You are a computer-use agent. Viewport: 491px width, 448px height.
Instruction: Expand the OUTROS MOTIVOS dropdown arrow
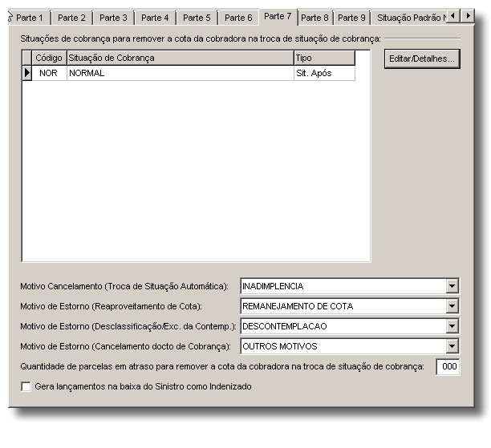pyautogui.click(x=452, y=346)
